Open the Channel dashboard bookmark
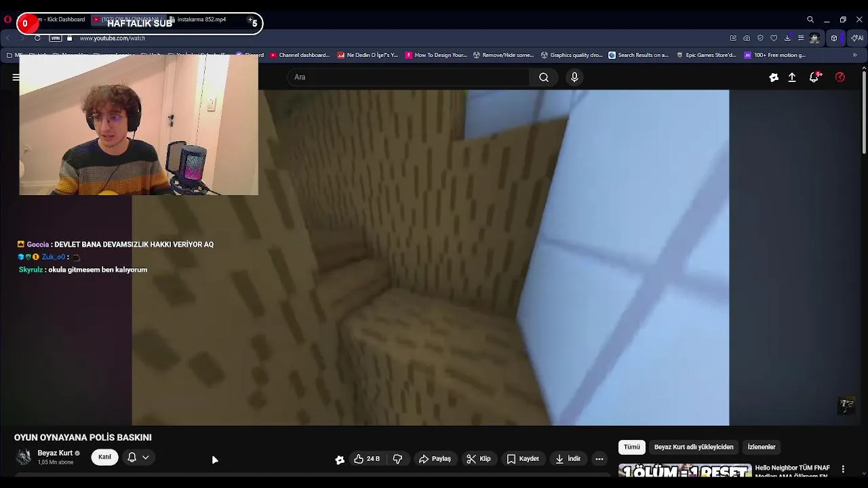The image size is (868, 488). [300, 55]
